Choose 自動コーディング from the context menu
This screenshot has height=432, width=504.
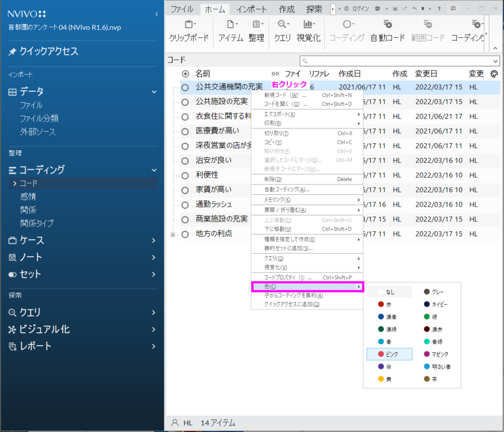click(x=287, y=189)
